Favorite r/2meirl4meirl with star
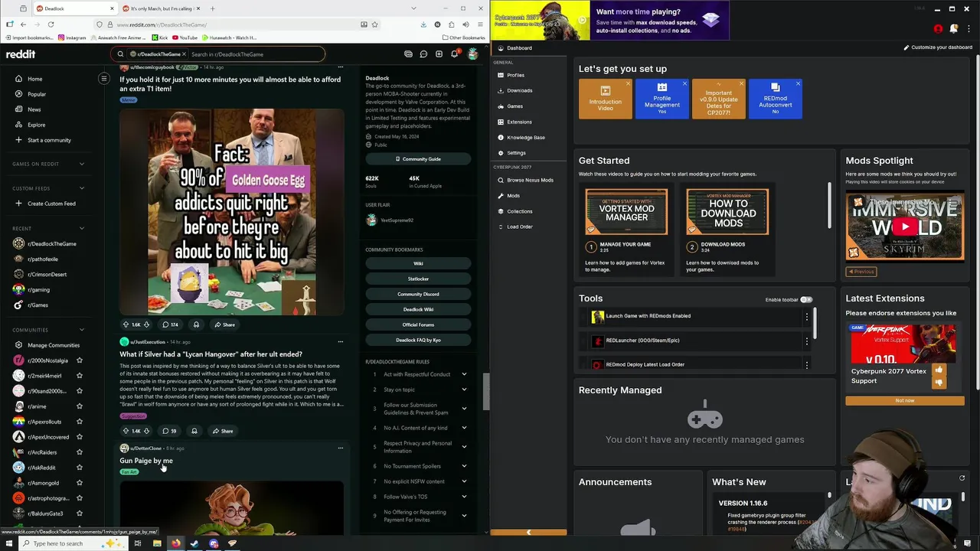Screen dimensions: 980x551 click(79, 376)
